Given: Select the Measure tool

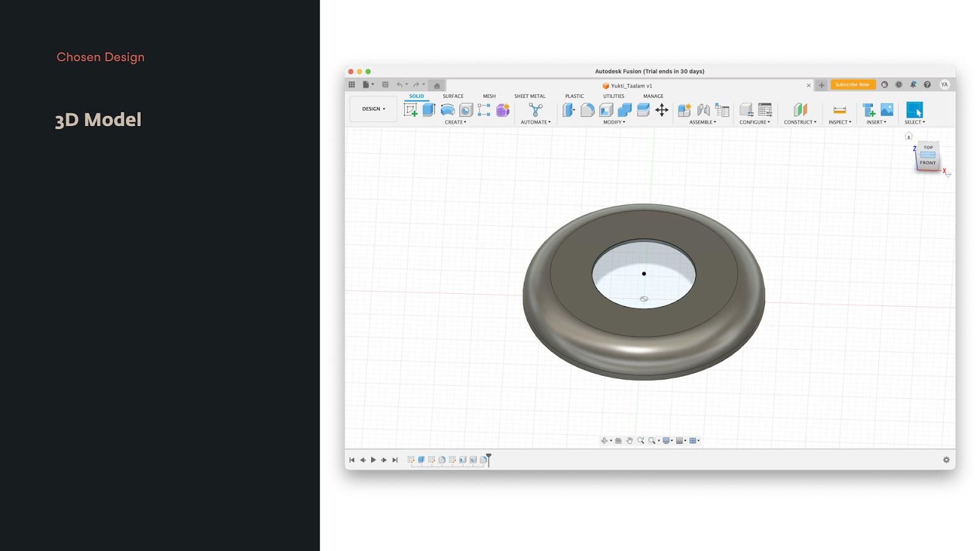Looking at the screenshot, I should coord(840,110).
